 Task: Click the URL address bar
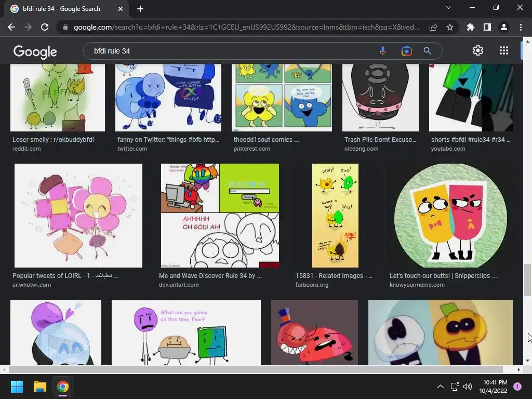246,27
